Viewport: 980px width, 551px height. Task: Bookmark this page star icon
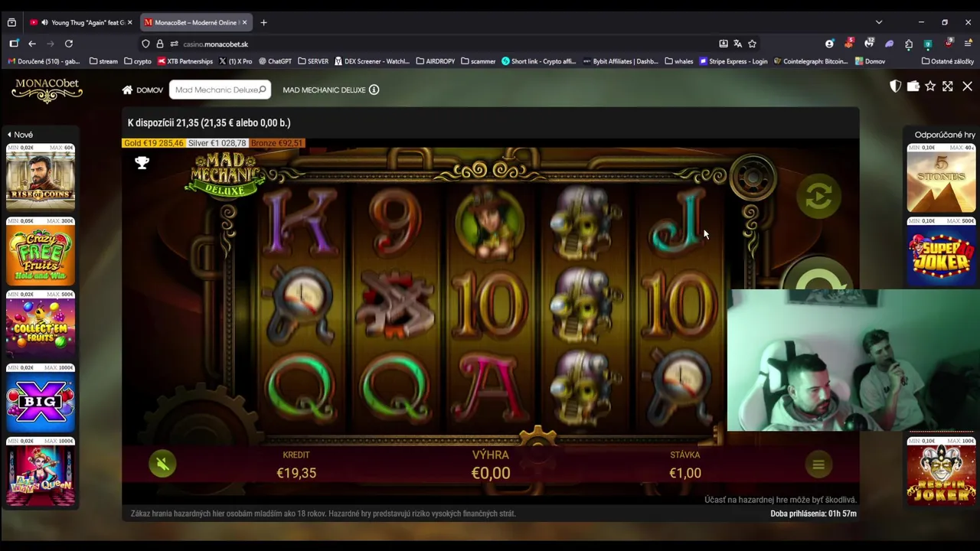click(x=752, y=44)
